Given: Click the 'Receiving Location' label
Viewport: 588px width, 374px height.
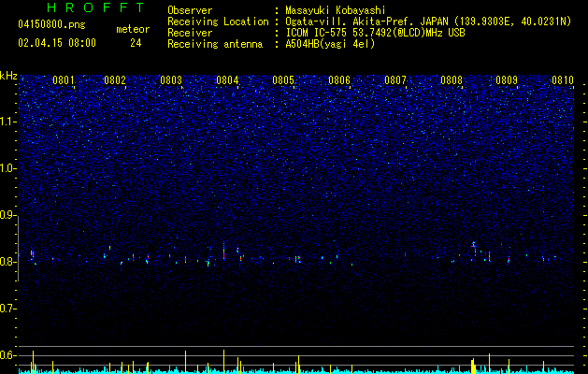Looking at the screenshot, I should [x=218, y=22].
